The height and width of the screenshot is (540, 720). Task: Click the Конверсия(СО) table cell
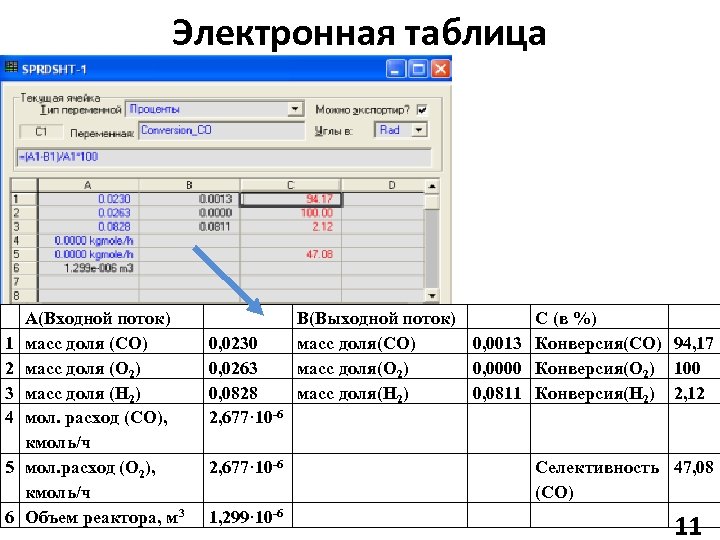click(598, 343)
